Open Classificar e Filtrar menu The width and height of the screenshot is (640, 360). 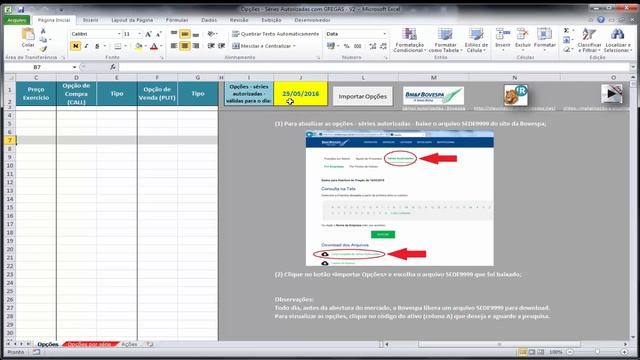tap(589, 40)
